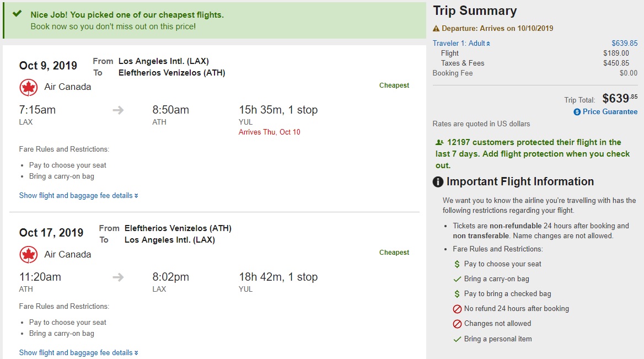Viewport: 644px width, 359px height.
Task: Click the Air Canada logo on Oct 9 flight
Action: point(28,87)
